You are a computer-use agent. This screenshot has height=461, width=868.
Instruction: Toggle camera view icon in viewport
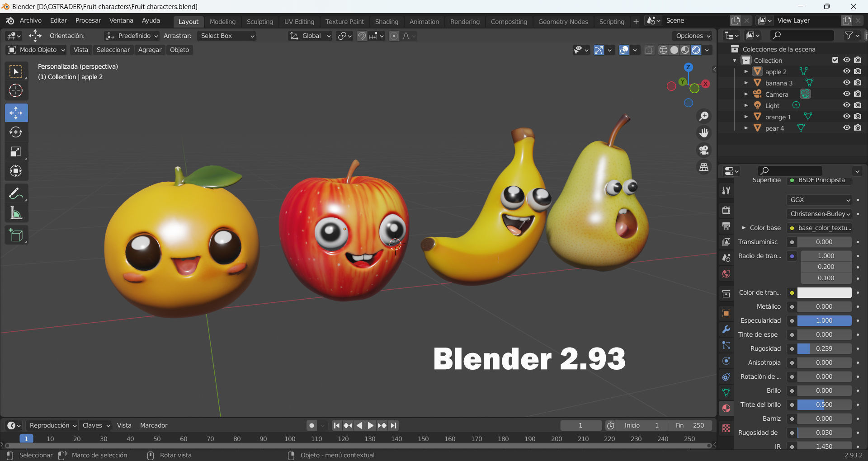(704, 150)
